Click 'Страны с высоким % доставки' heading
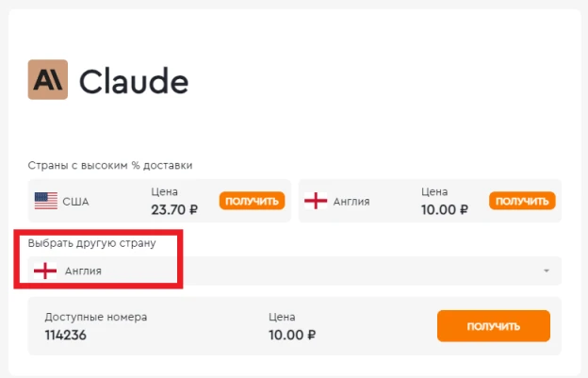588x378 pixels. click(x=110, y=165)
